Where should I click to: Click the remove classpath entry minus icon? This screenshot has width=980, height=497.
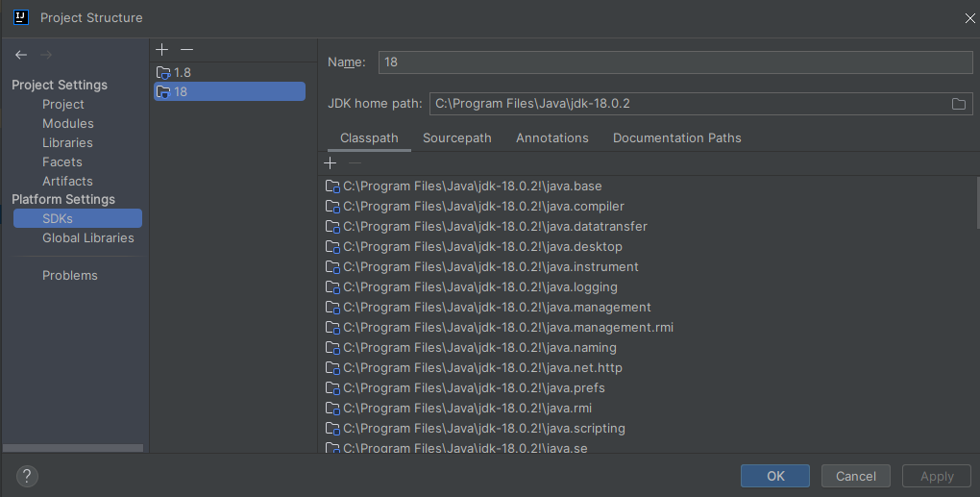tap(355, 163)
